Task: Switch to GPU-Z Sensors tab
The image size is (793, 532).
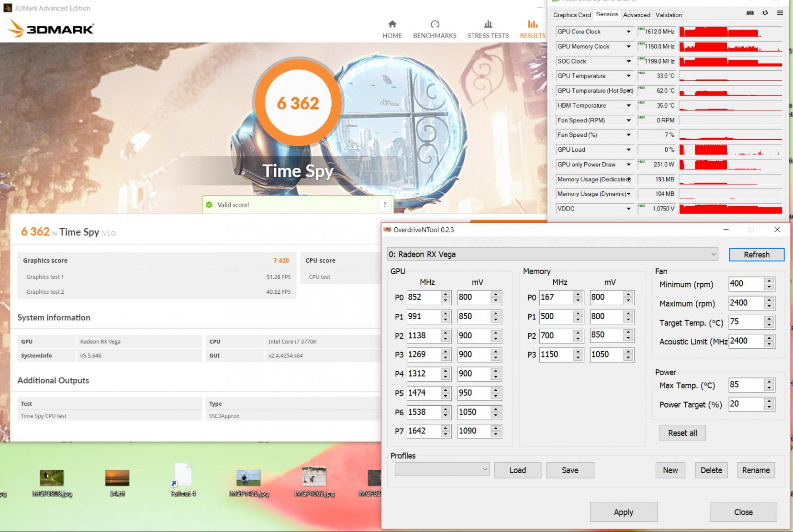Action: (607, 14)
